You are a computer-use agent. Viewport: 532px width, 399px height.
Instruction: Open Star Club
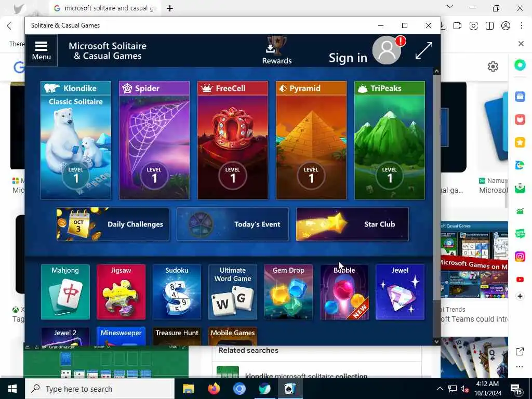353,224
